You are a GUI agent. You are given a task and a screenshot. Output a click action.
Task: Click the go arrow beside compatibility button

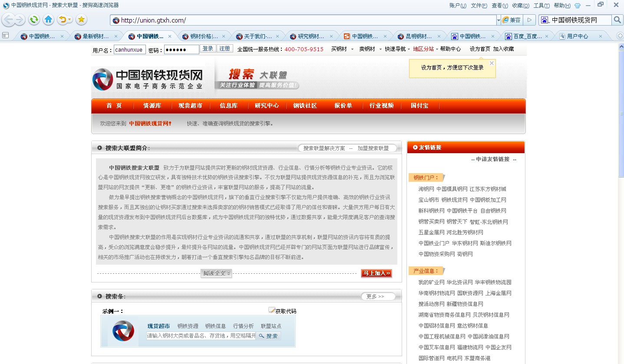(529, 20)
